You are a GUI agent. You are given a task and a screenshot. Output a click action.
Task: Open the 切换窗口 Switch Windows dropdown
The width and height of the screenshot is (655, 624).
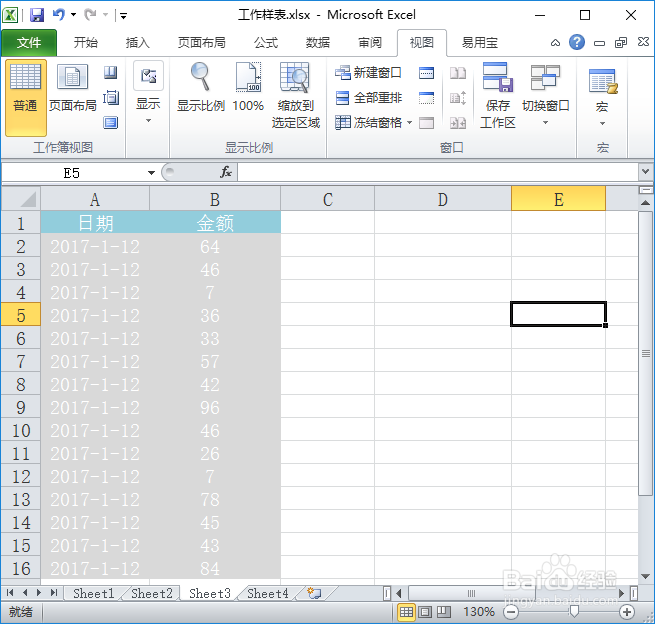coord(545,95)
